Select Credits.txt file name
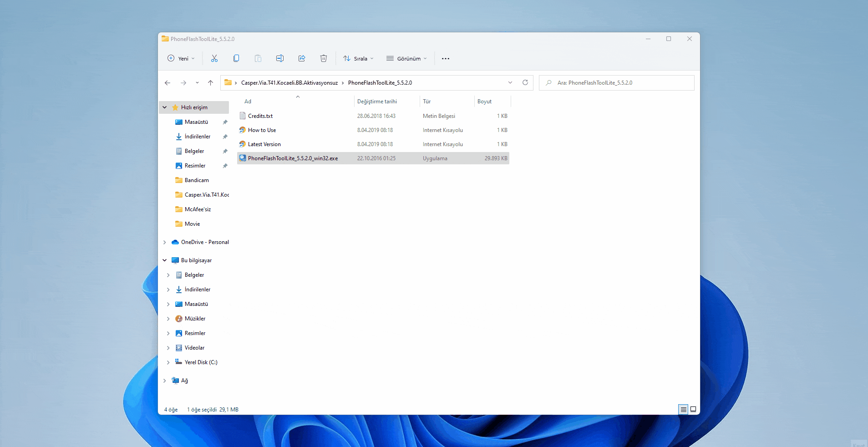 260,116
